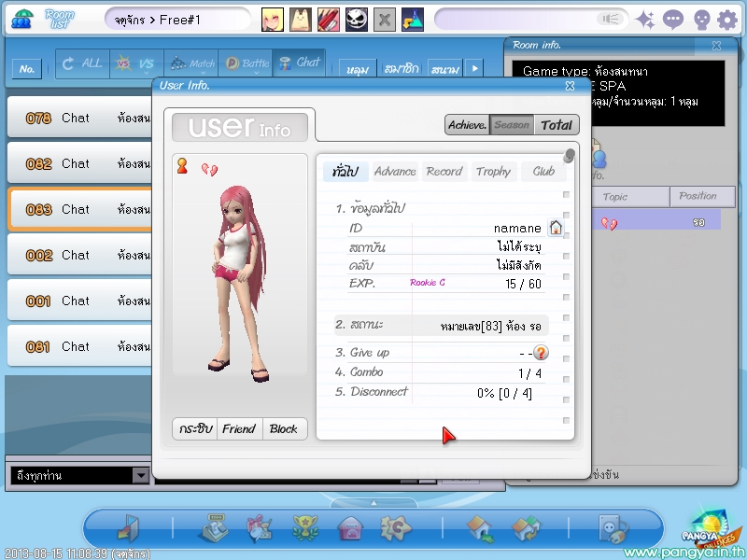Click the gray X slot icon

pos(385,20)
